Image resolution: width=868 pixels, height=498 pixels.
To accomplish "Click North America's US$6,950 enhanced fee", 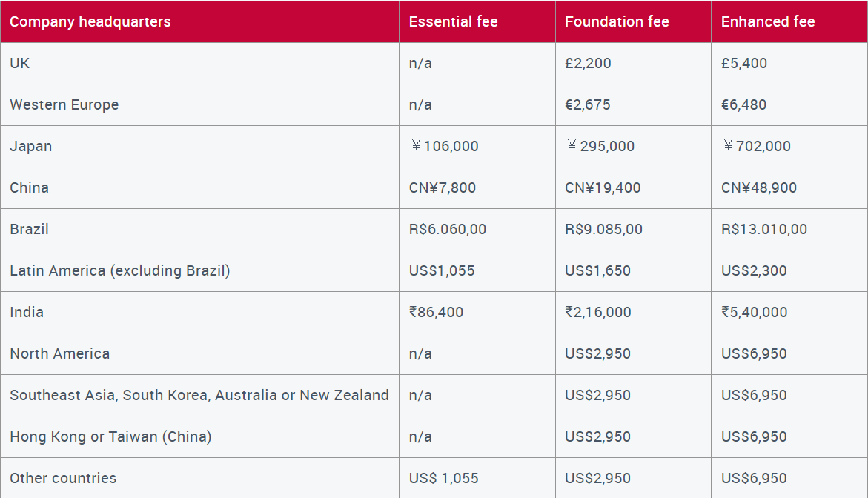I will [x=753, y=353].
